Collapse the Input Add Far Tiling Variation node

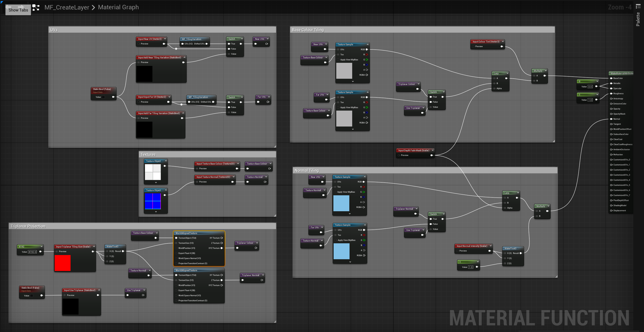pyautogui.click(x=183, y=113)
